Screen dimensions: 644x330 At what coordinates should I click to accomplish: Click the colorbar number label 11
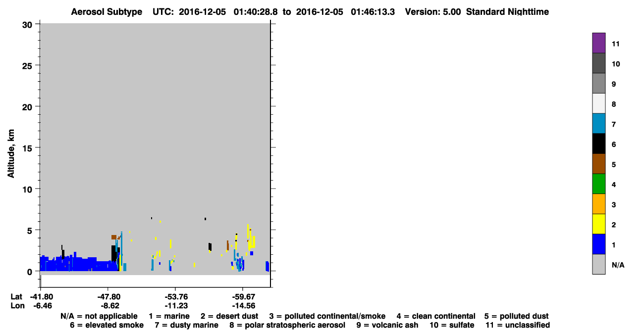616,44
